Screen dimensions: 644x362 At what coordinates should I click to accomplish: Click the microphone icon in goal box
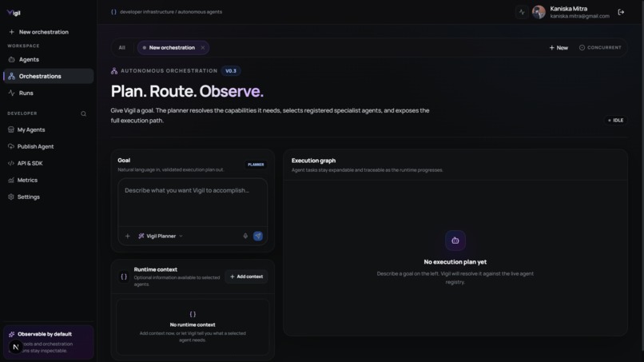[245, 237]
